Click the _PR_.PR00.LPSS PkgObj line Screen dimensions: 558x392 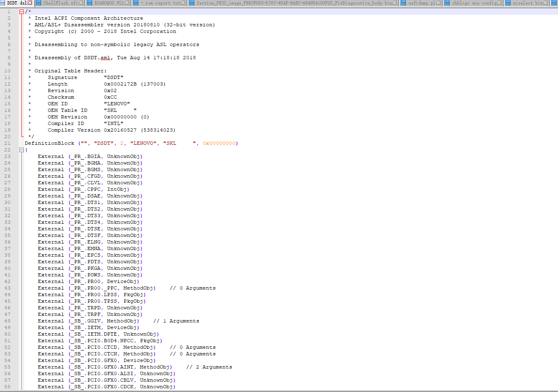click(x=92, y=295)
